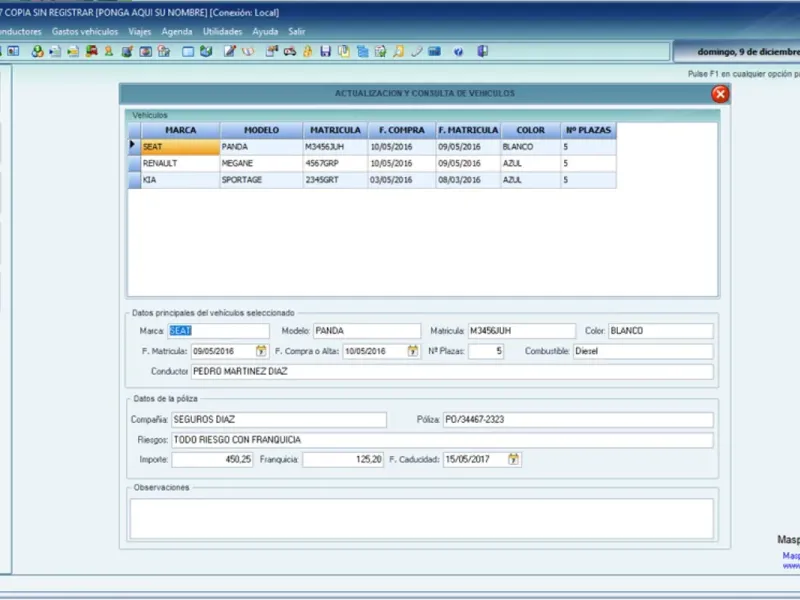Close the vehicle update dialog with red X
The width and height of the screenshot is (800, 600).
point(719,94)
